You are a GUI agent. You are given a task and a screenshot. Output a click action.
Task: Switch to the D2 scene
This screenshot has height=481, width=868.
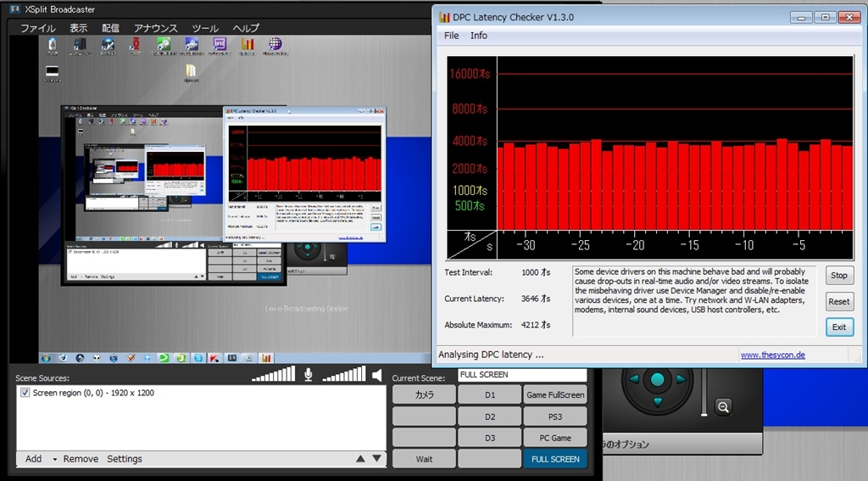(489, 417)
